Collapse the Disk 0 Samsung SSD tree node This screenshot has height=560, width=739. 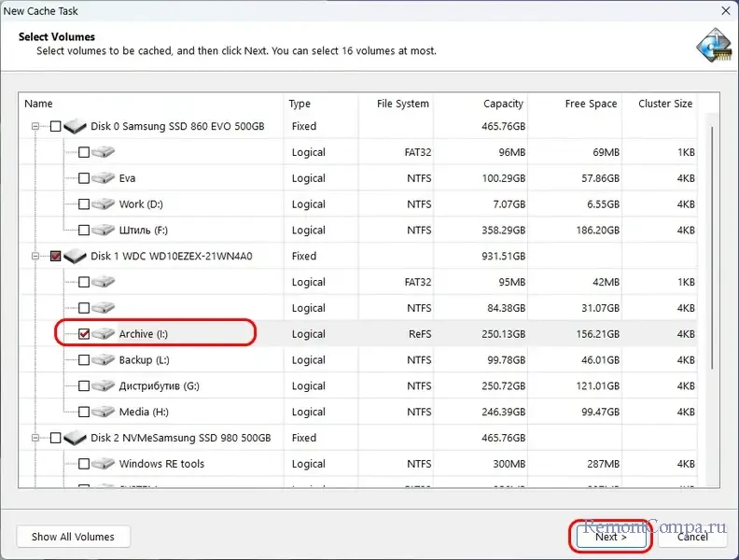click(36, 126)
